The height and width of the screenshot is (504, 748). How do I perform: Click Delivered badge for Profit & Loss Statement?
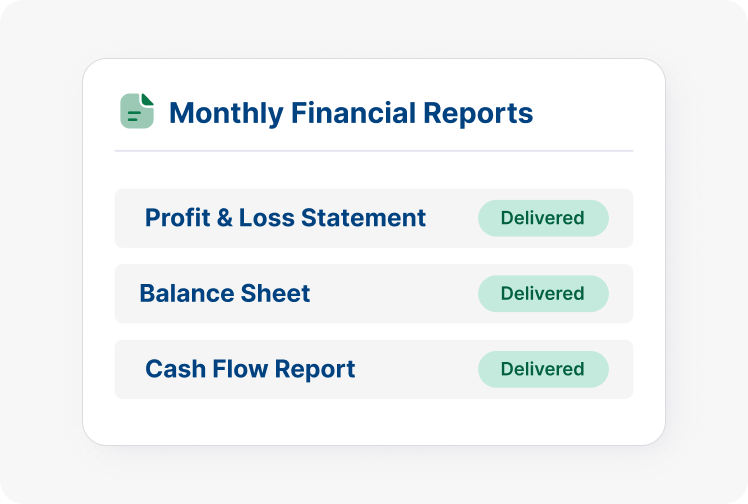click(542, 218)
